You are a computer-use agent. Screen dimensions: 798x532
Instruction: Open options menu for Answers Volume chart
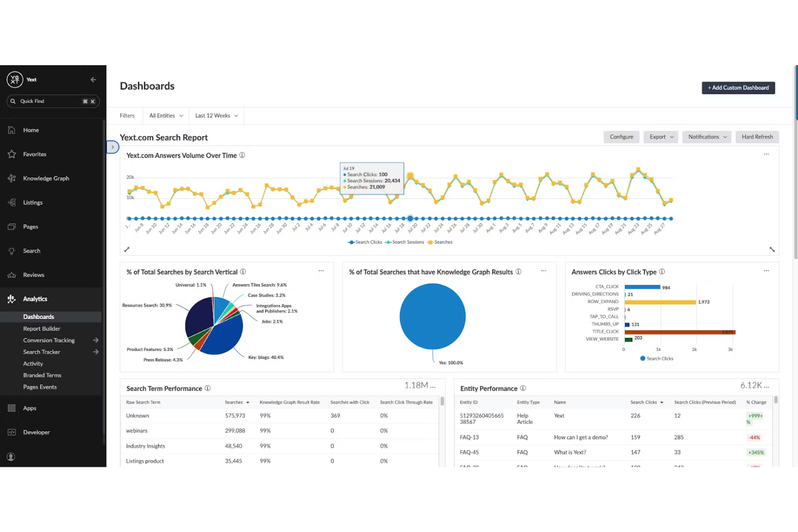pyautogui.click(x=766, y=154)
